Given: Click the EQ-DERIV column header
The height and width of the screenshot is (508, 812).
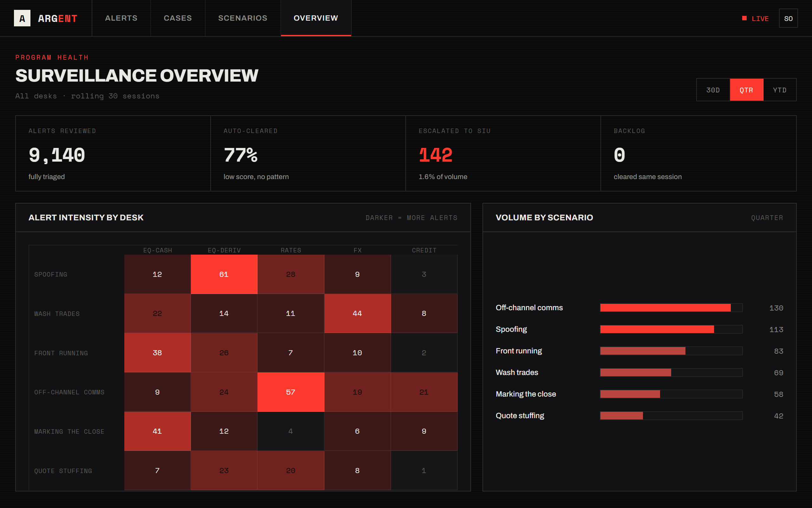Looking at the screenshot, I should tap(224, 250).
